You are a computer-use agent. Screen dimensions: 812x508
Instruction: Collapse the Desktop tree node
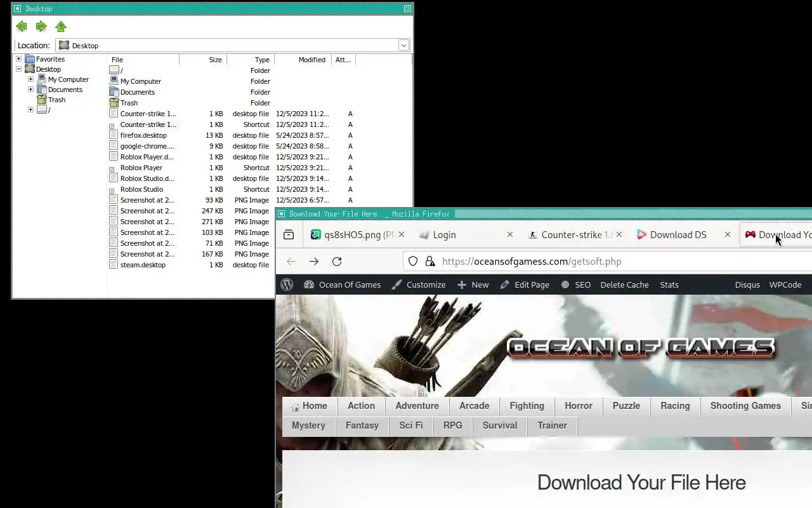coord(18,69)
